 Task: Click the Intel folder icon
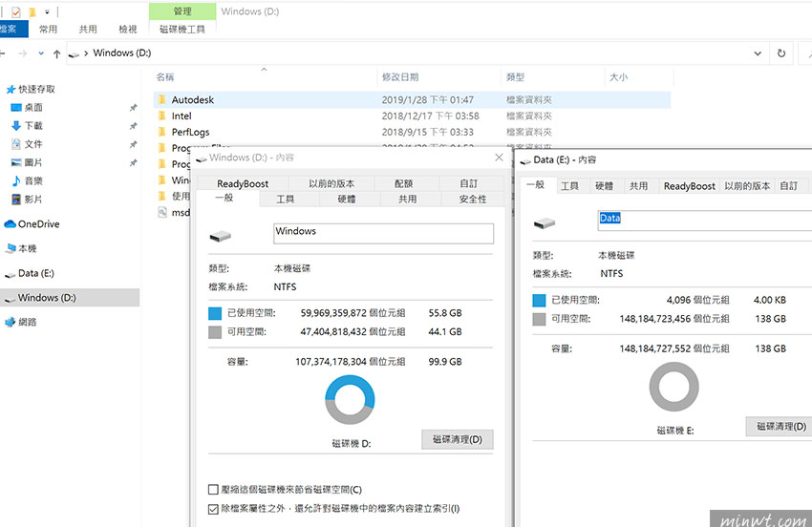pyautogui.click(x=162, y=116)
